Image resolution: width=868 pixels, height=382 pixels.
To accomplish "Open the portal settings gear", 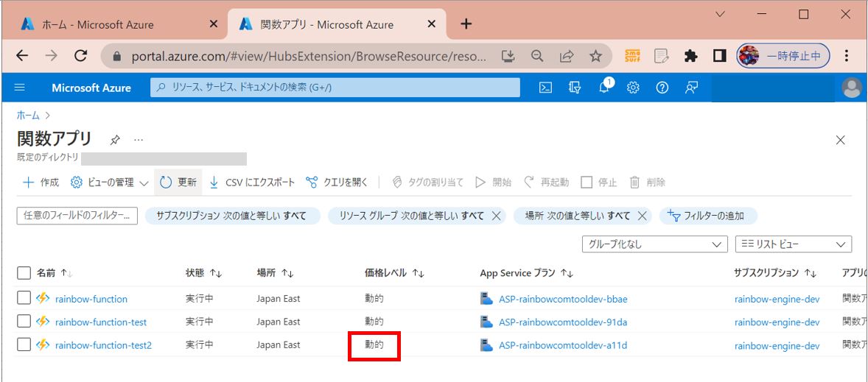I will (633, 88).
